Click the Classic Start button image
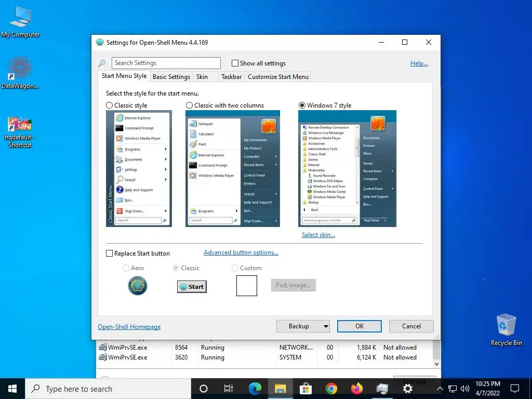 [x=192, y=287]
